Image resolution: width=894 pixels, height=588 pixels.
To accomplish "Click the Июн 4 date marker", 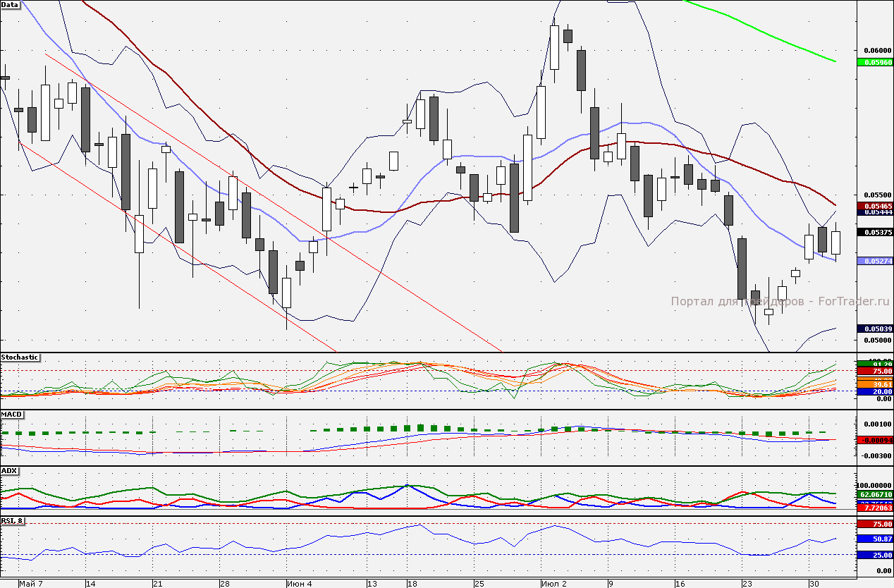I will [301, 584].
